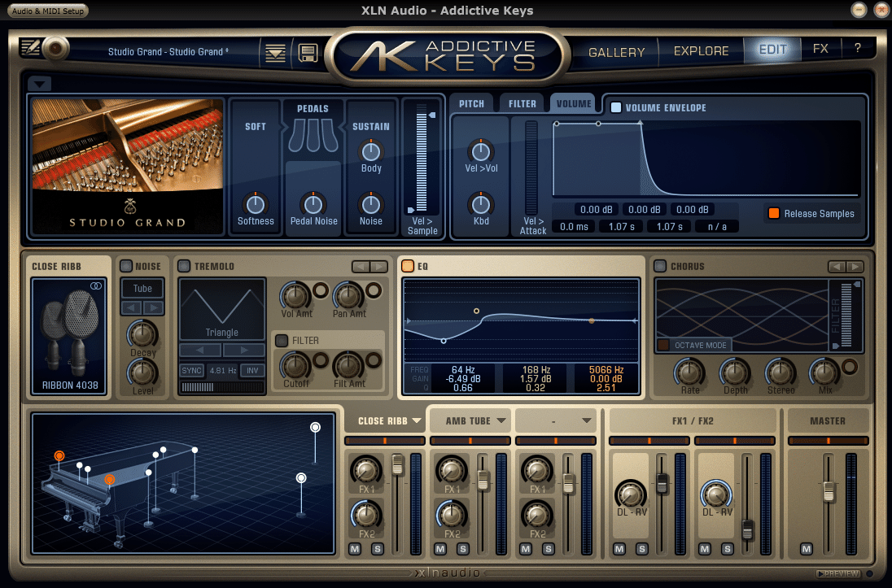Open the empty third mic channel dropdown
The image size is (892, 588).
pos(586,420)
